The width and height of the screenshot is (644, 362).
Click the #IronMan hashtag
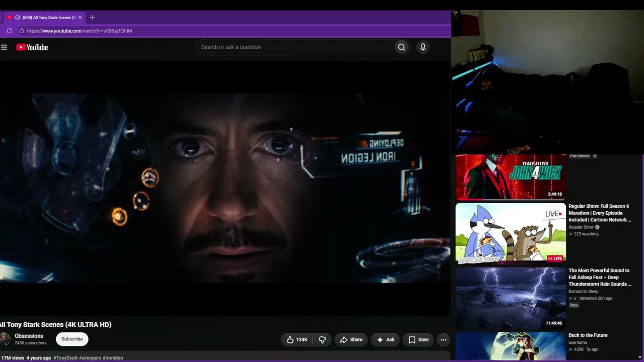[x=113, y=358]
